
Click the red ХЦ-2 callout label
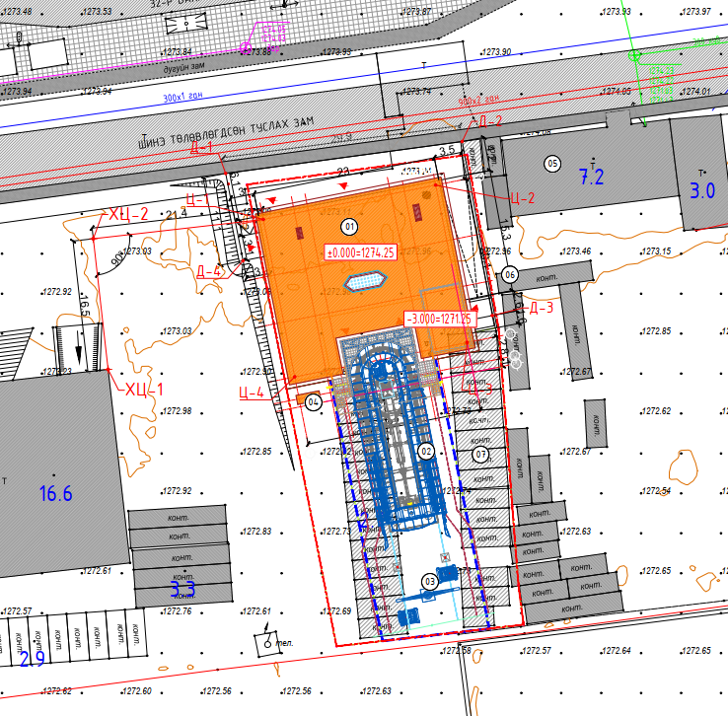[x=128, y=214]
